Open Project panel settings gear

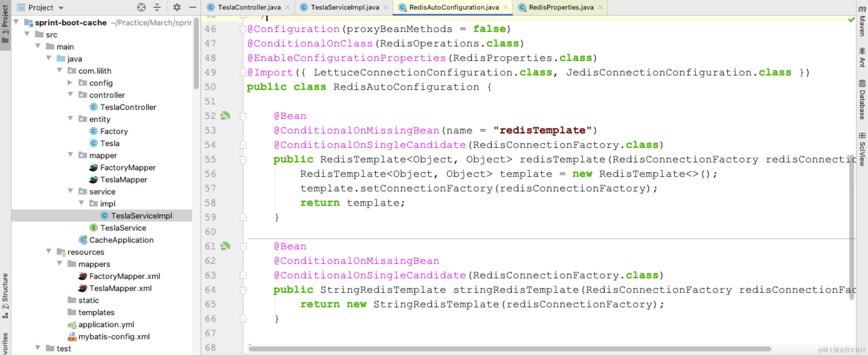(x=177, y=7)
